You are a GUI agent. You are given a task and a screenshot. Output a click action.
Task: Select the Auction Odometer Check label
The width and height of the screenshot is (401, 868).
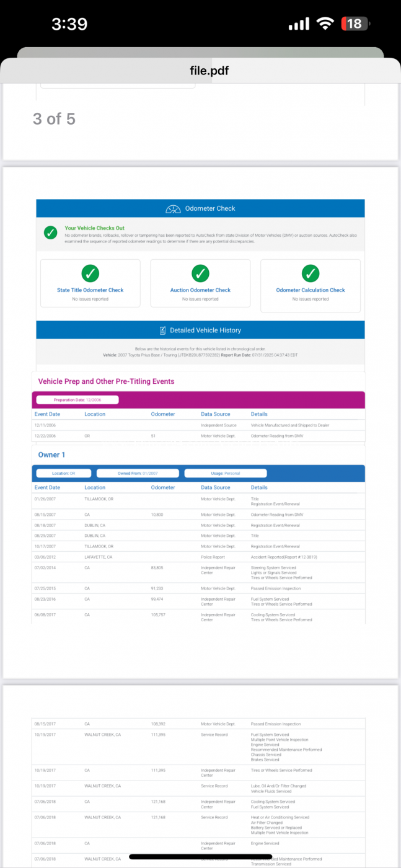pos(200,290)
